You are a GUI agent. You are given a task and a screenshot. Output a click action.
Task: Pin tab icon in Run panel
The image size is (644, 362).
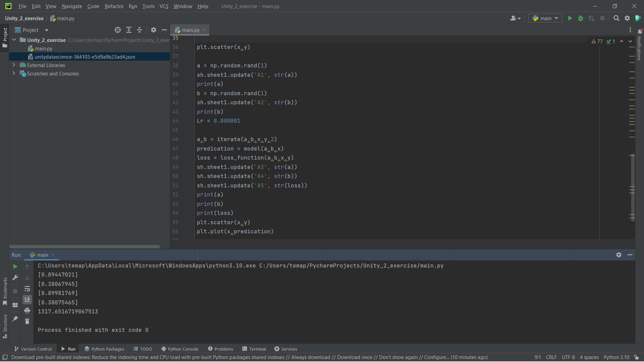15,319
